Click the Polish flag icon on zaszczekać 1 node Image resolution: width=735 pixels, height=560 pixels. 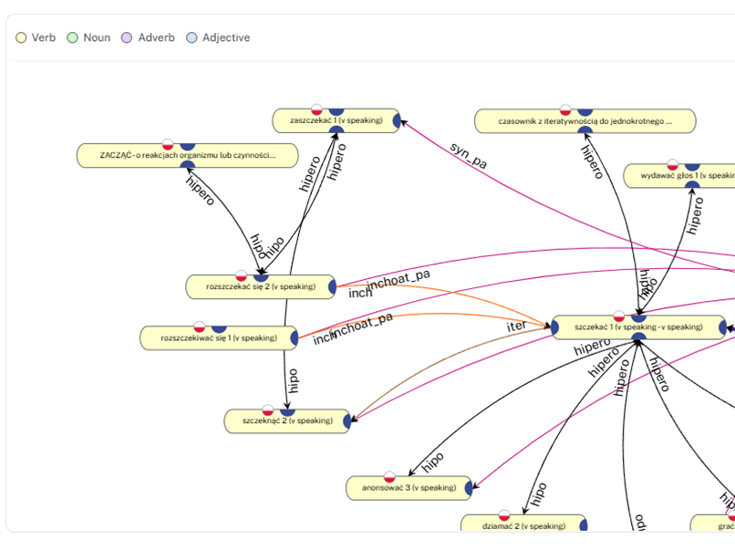[316, 109]
